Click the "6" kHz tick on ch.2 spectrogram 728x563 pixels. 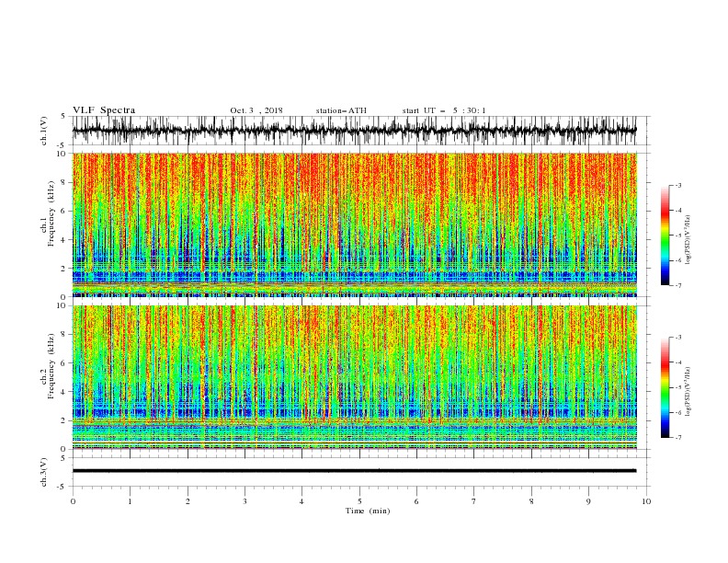coord(63,362)
